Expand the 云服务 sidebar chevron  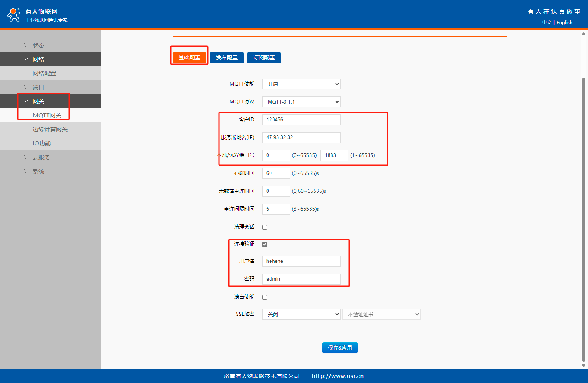(x=26, y=157)
